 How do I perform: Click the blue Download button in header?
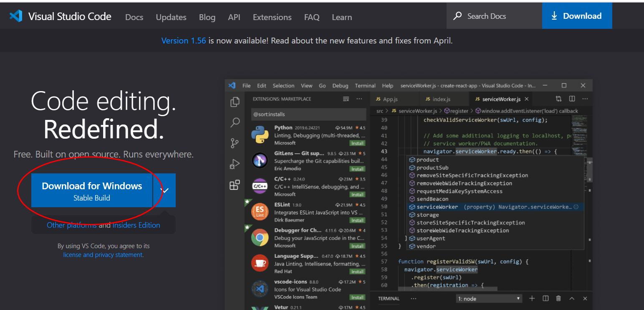click(577, 16)
